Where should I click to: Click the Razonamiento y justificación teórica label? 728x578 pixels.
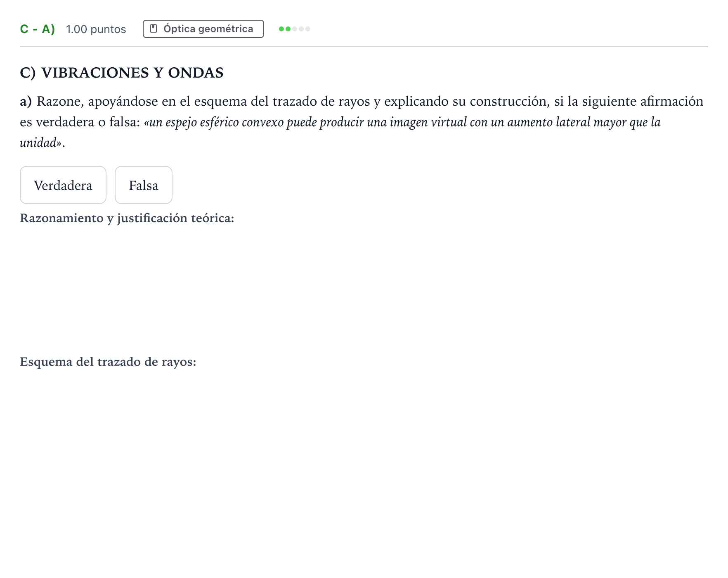coord(127,218)
